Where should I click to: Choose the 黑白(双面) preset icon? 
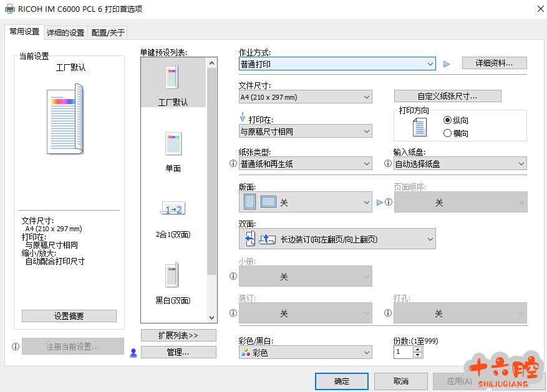pyautogui.click(x=172, y=275)
